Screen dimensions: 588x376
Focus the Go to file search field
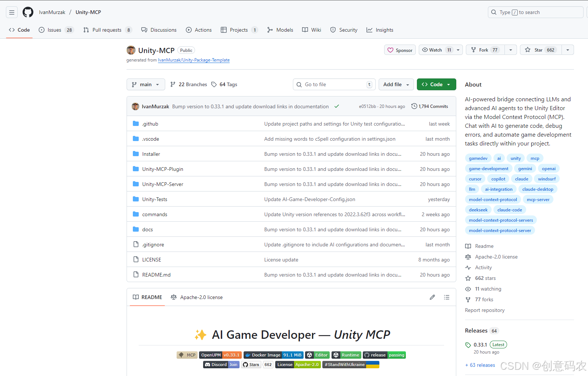tap(334, 84)
